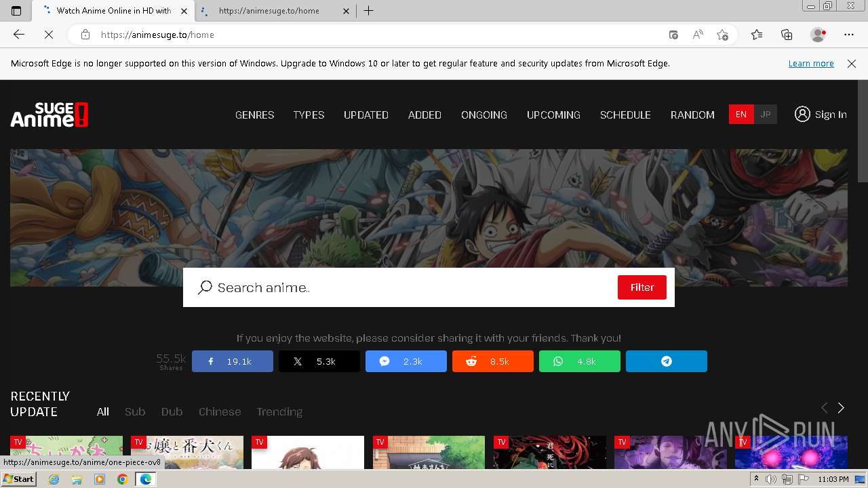Switch title language to JP
Image resolution: width=868 pixels, height=488 pixels.
pos(766,115)
